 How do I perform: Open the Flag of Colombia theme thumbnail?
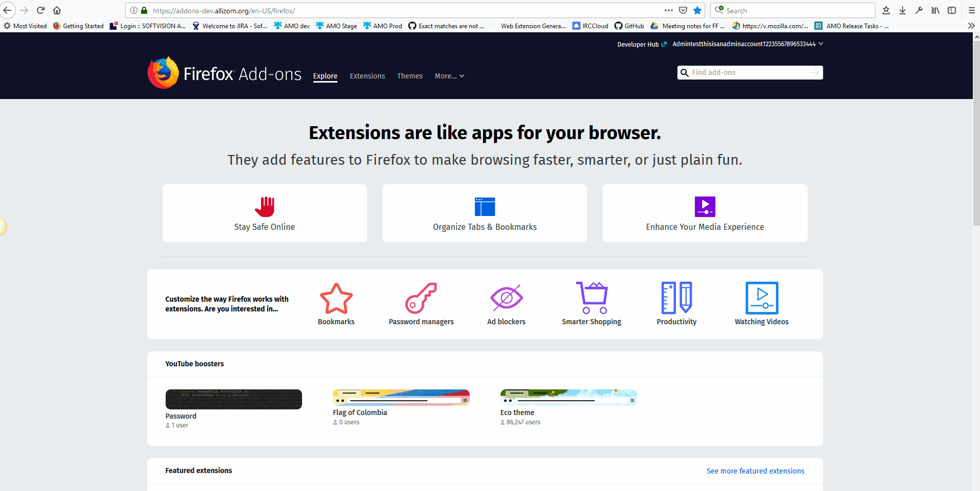[401, 398]
